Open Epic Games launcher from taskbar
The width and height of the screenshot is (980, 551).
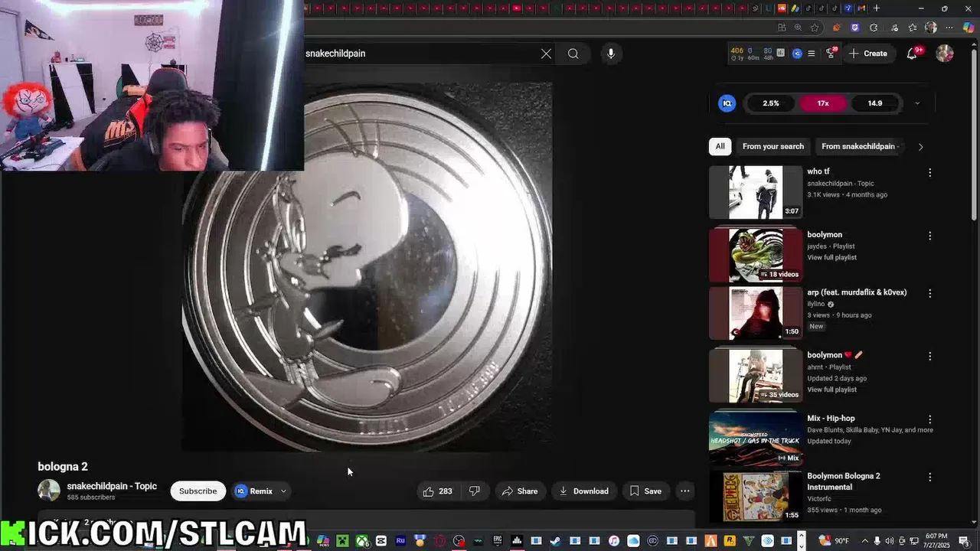pos(498,541)
